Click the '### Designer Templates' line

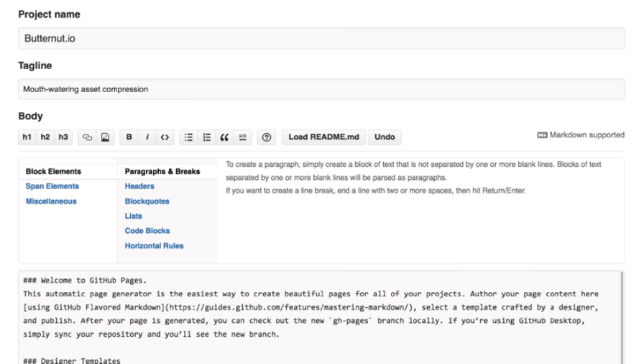click(x=72, y=360)
